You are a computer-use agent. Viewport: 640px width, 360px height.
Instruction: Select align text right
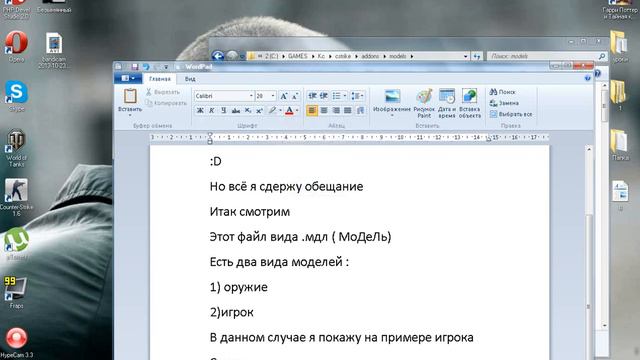[x=336, y=110]
